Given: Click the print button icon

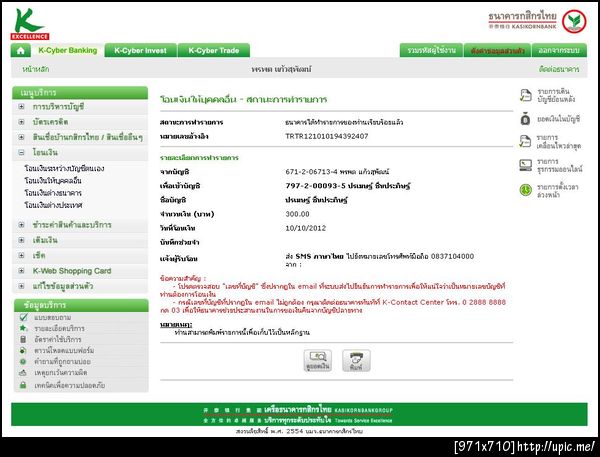Looking at the screenshot, I should point(356,361).
